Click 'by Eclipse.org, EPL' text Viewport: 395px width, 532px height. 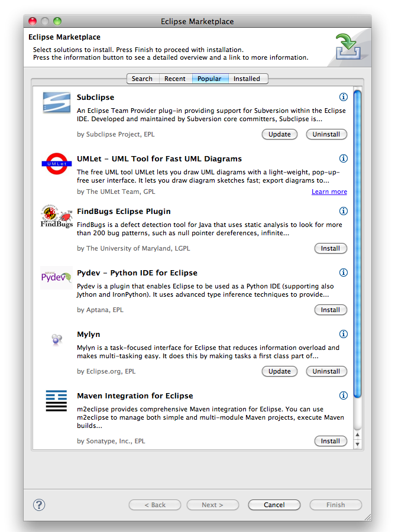tap(106, 371)
